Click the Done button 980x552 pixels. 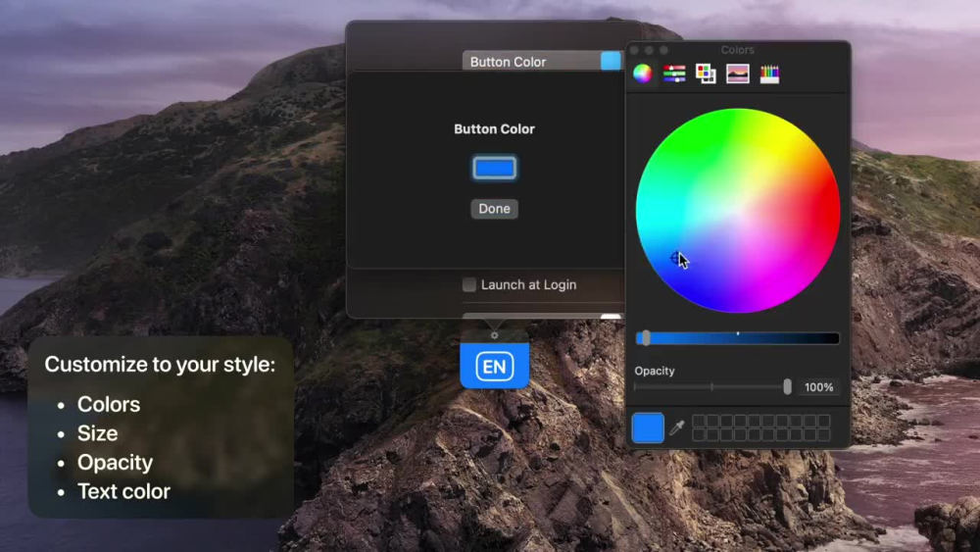pos(494,209)
